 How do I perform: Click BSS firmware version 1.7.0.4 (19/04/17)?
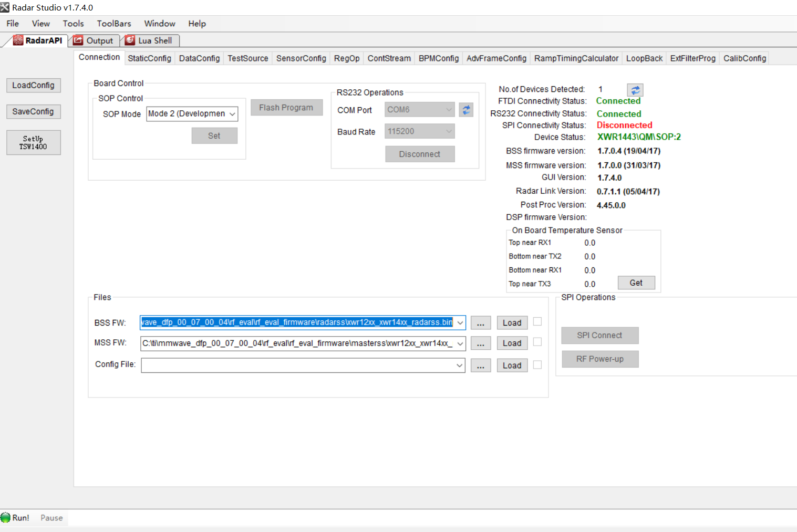[x=629, y=151]
